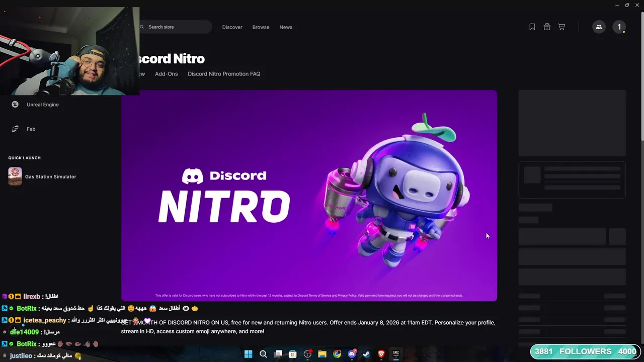Open Discord Nitro Promotion FAQ tab
The image size is (644, 362).
tap(224, 74)
